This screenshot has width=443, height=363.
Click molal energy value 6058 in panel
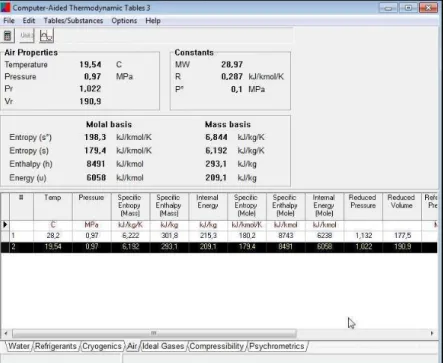click(x=96, y=178)
